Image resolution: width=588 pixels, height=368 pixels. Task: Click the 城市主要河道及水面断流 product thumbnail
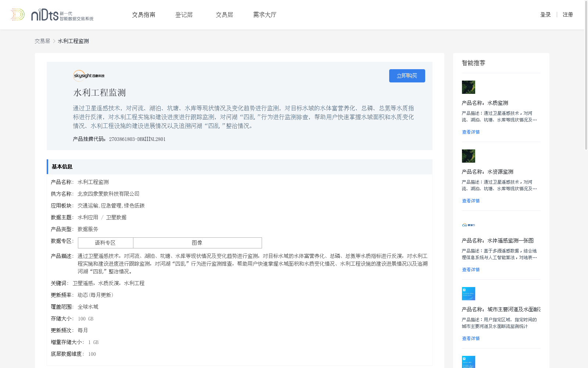pyautogui.click(x=469, y=294)
